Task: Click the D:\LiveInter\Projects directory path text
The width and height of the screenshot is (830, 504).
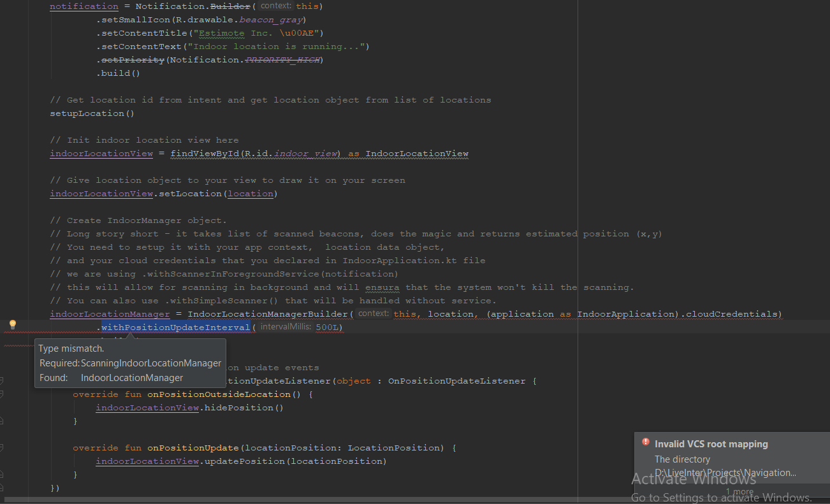Action: click(725, 473)
